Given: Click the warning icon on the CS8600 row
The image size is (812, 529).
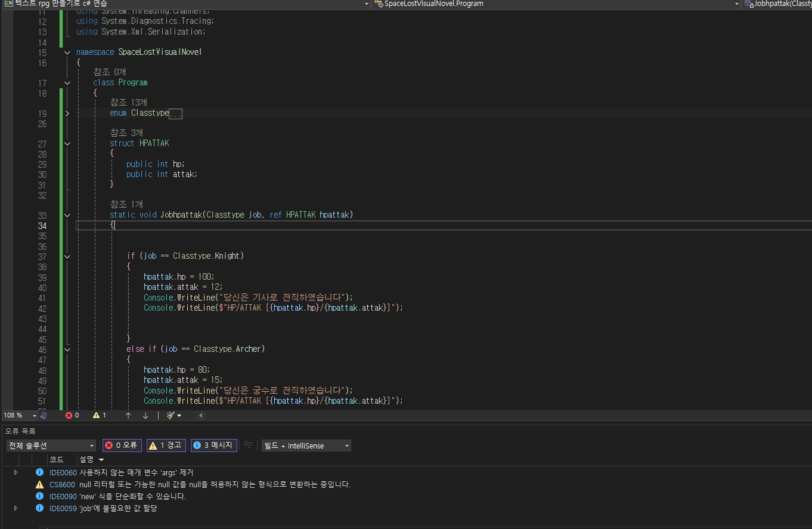Looking at the screenshot, I should coord(40,484).
